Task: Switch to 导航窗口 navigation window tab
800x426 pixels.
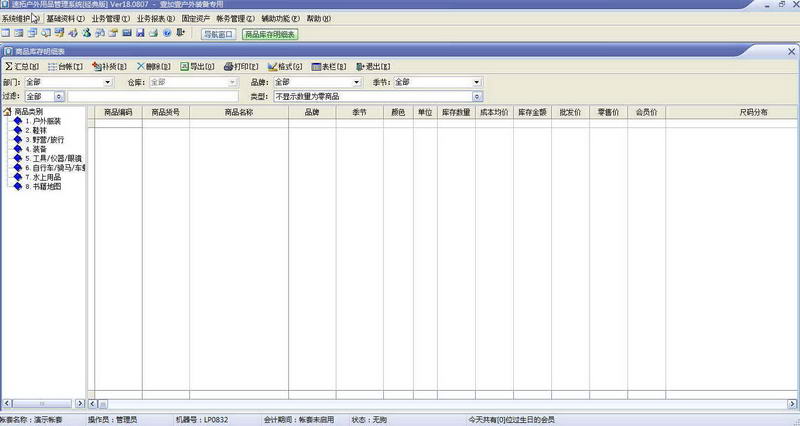Action: 218,34
